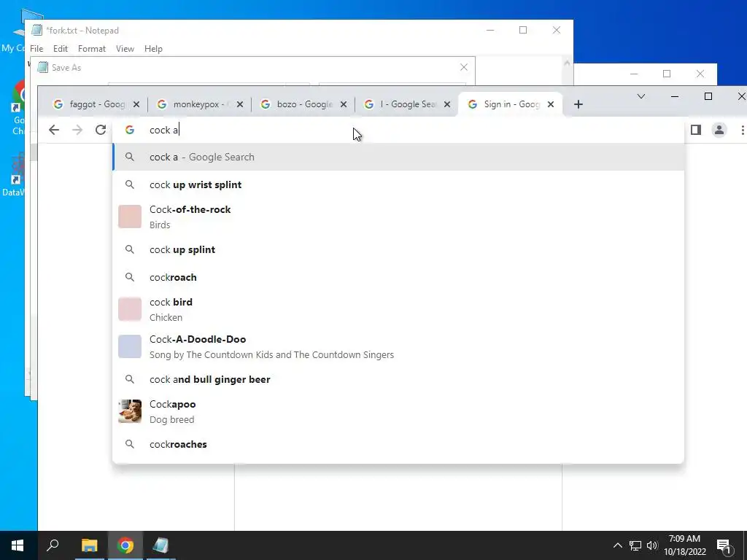Open the Edit menu in Notepad

60,49
